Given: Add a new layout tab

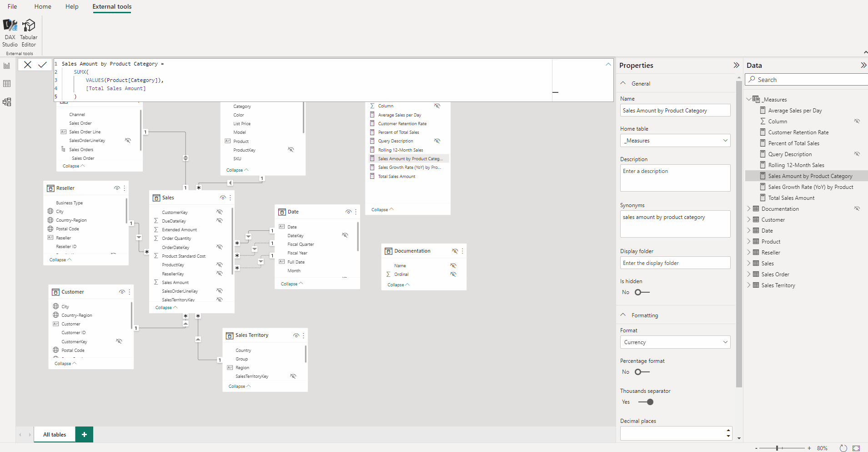Looking at the screenshot, I should point(84,435).
